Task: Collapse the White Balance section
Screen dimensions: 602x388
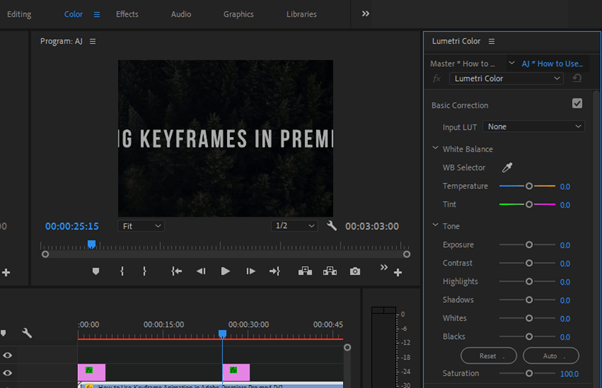Action: (x=435, y=148)
